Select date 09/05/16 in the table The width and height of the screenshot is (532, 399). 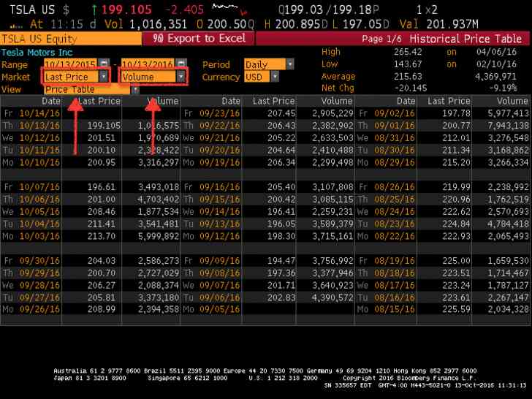[x=219, y=309]
